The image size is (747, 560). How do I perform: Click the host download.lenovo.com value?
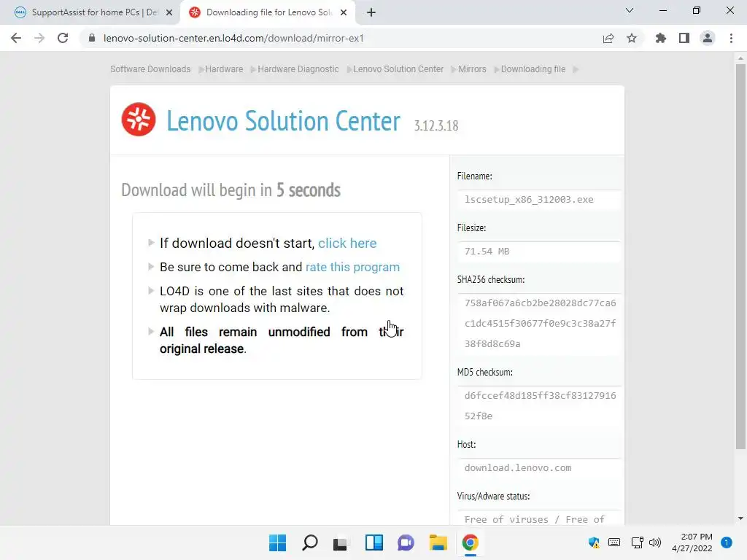(x=518, y=468)
